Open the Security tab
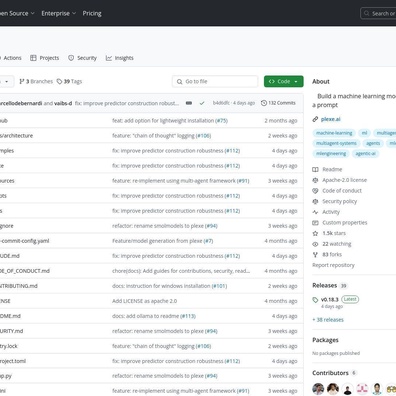The width and height of the screenshot is (396, 396). [82, 58]
